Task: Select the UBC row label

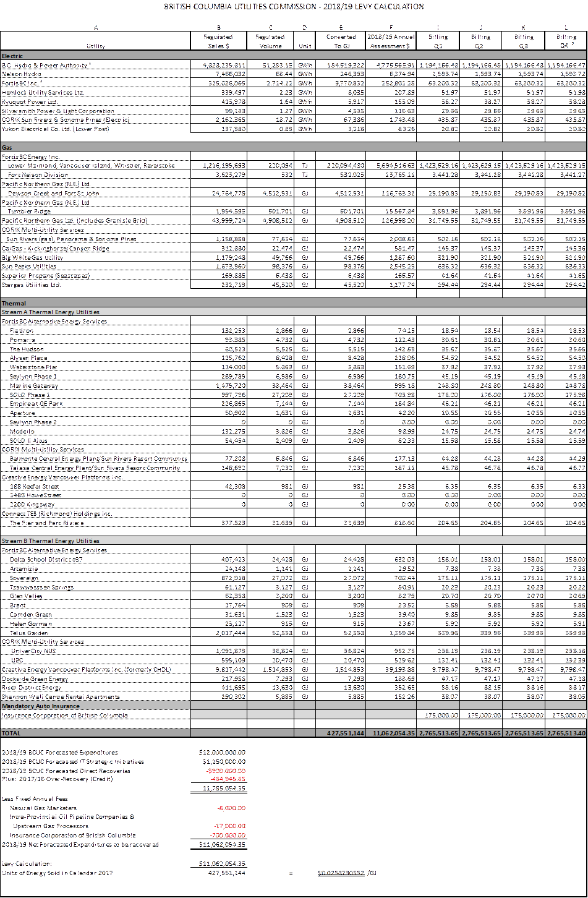Action: tap(16, 660)
